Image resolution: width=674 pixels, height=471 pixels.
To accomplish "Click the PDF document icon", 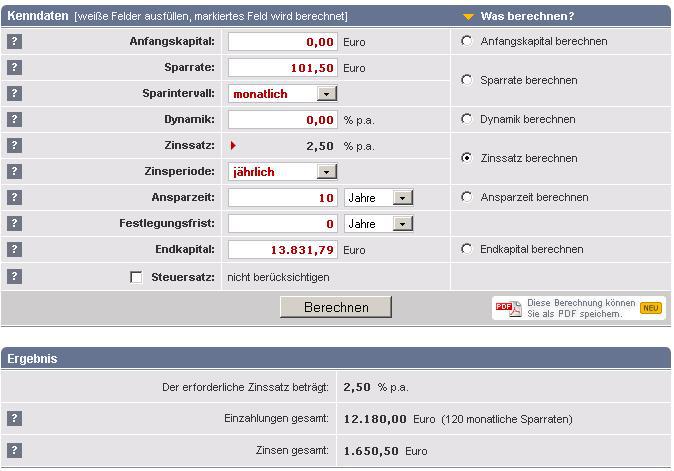I will click(509, 308).
